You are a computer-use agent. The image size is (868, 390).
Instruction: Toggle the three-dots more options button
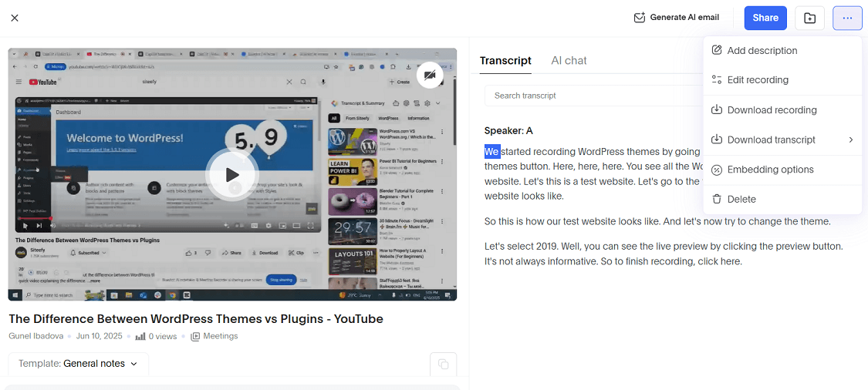[x=847, y=18]
